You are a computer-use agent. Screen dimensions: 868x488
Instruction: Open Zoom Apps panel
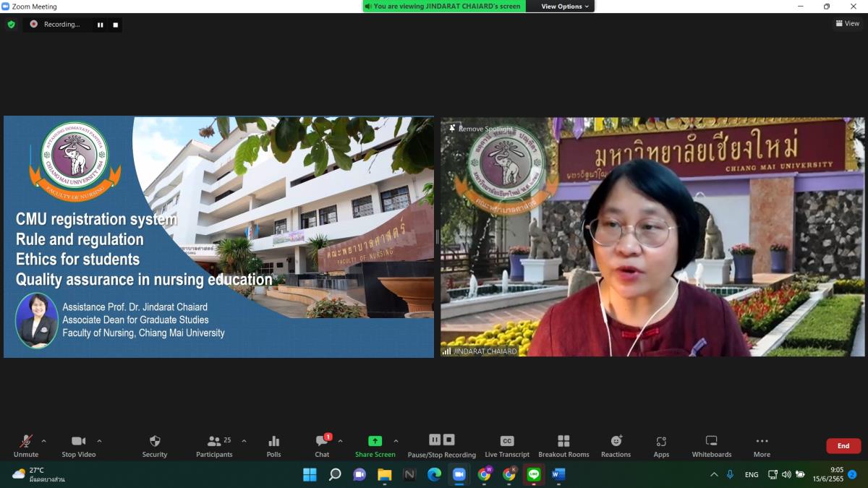tap(661, 445)
